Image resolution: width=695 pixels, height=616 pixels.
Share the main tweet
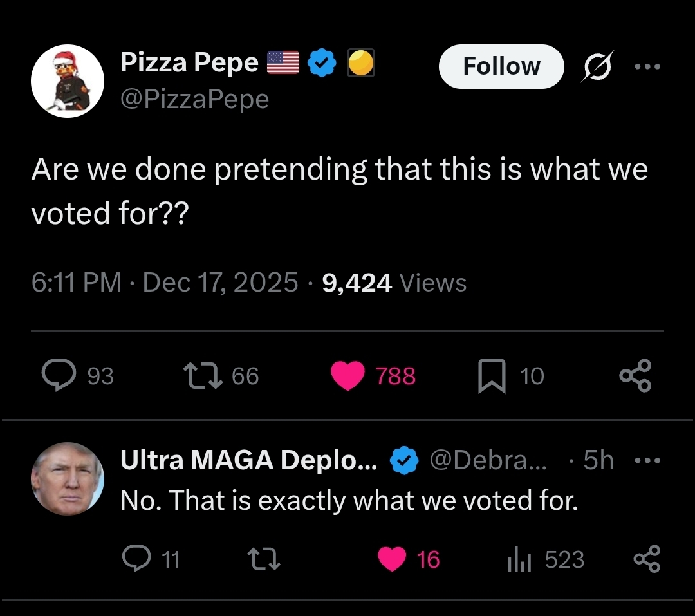point(635,376)
